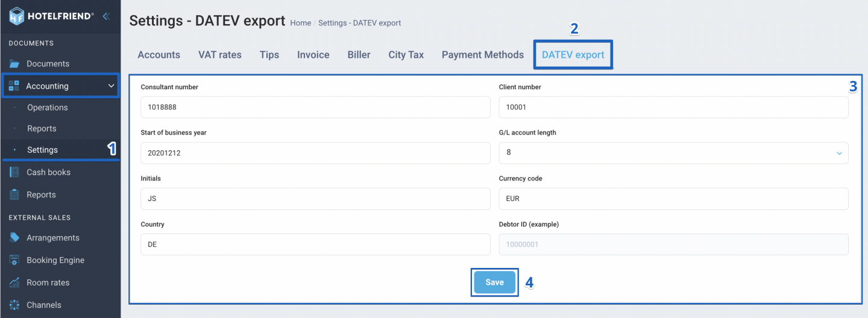The image size is (868, 318).
Task: Click the Documents folder icon
Action: pos(14,63)
